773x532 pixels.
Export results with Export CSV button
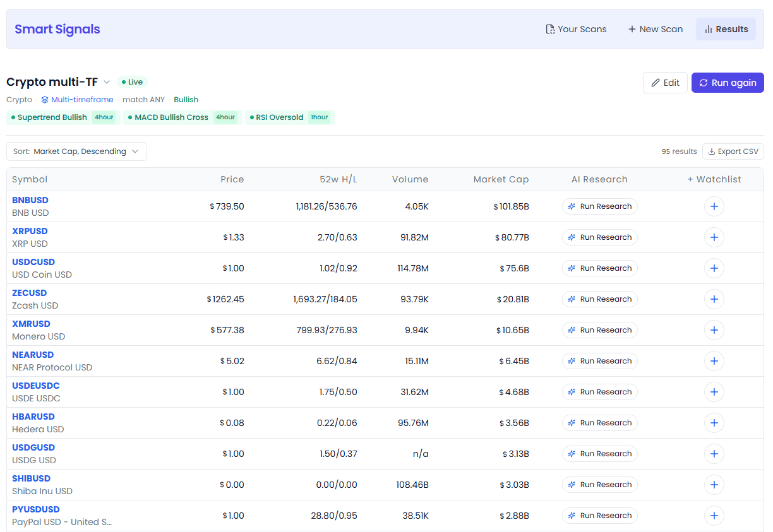pyautogui.click(x=733, y=151)
